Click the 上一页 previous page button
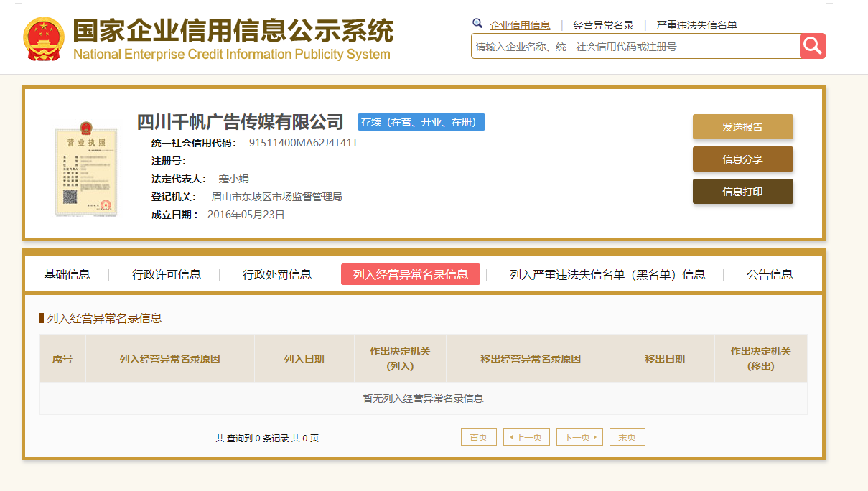The image size is (868, 491). (526, 437)
